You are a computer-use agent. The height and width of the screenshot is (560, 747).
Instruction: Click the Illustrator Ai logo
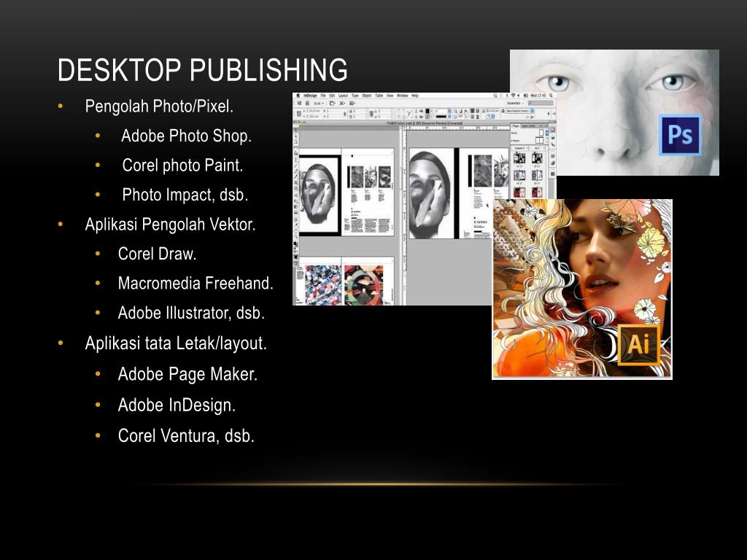[638, 344]
